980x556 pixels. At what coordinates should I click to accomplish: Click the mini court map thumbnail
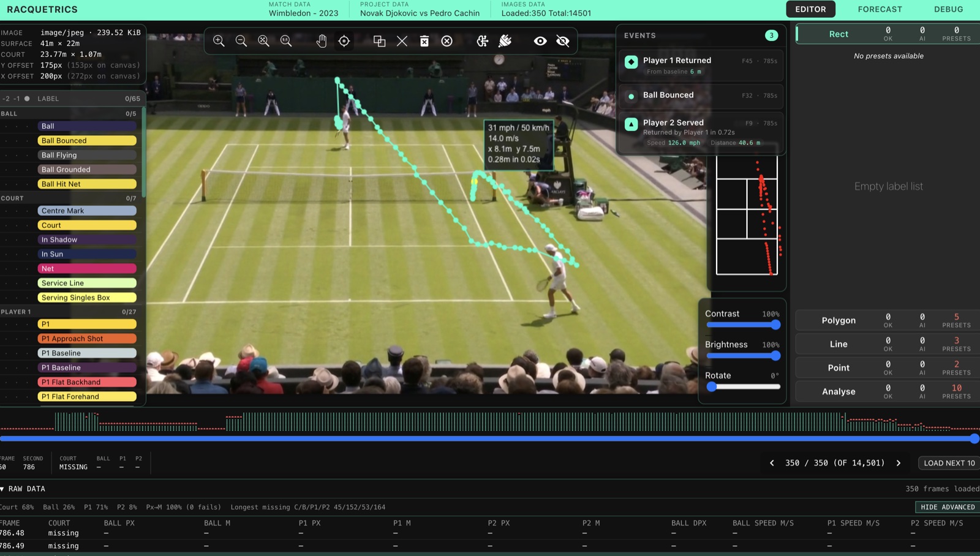(747, 216)
